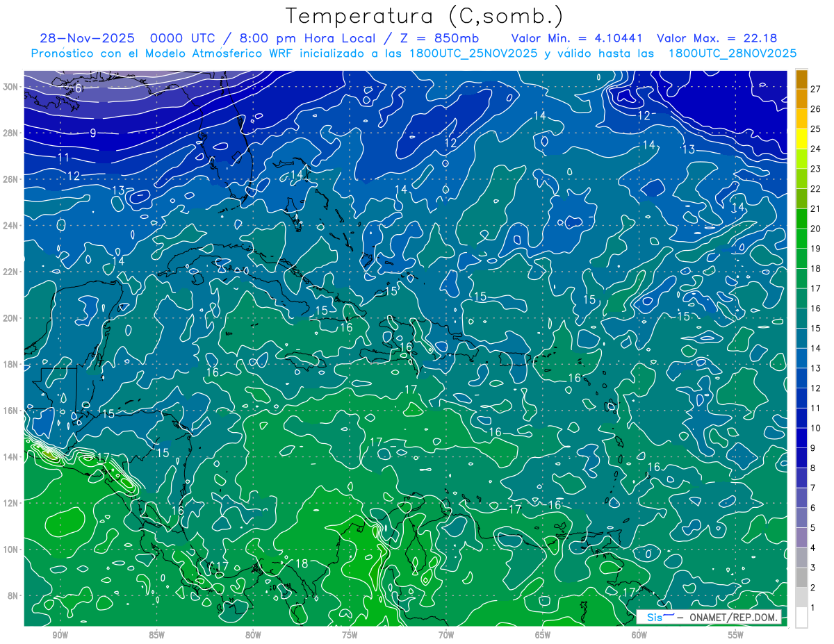This screenshot has height=644, width=834.
Task: Click the "30N" latitude label
Action: tap(10, 87)
